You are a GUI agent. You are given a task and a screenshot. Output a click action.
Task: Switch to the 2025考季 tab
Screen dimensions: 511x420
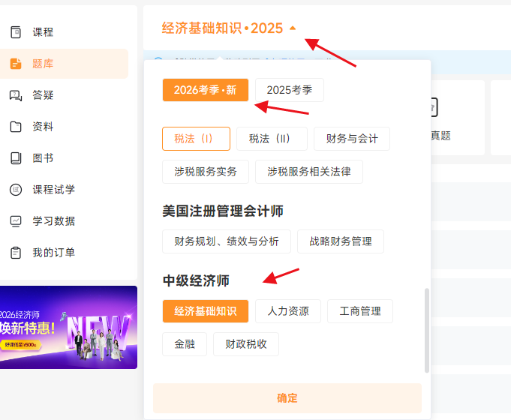pos(289,90)
